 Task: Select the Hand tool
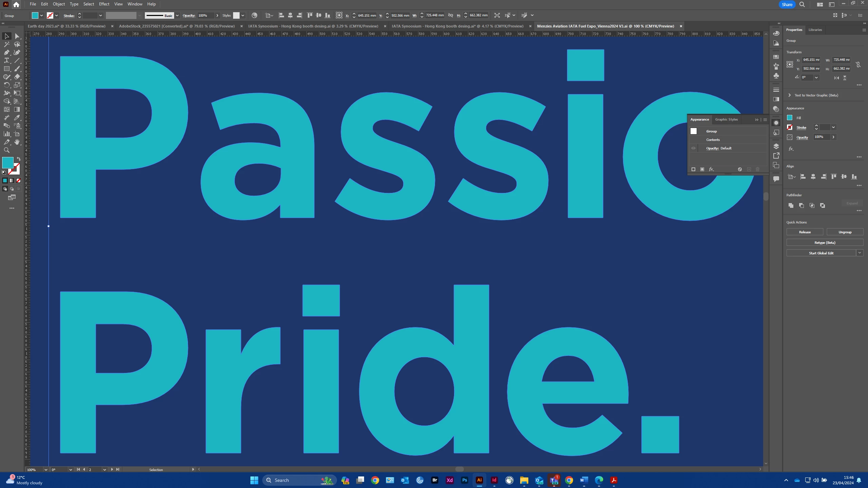click(17, 142)
